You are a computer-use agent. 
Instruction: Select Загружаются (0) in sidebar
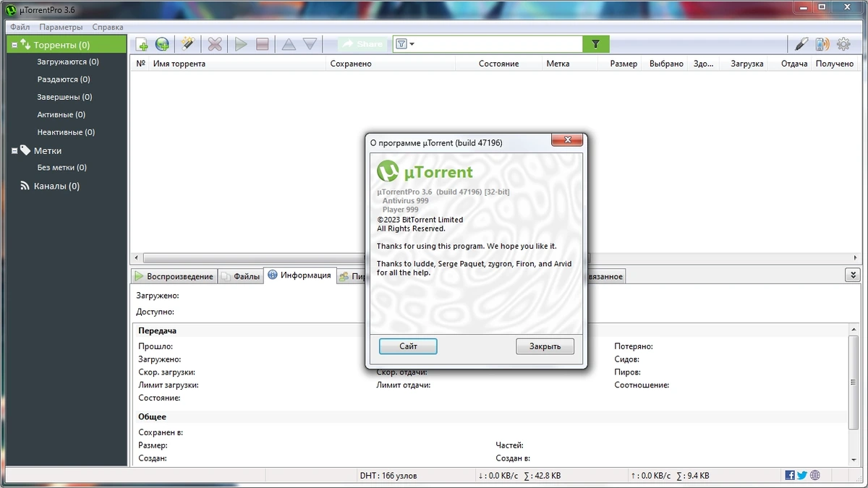pos(68,62)
